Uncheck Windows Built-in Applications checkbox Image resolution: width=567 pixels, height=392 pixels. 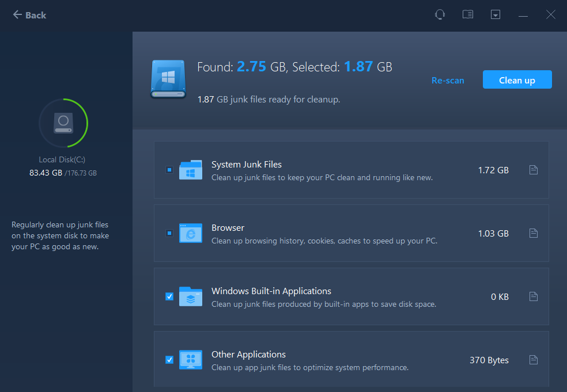point(169,296)
